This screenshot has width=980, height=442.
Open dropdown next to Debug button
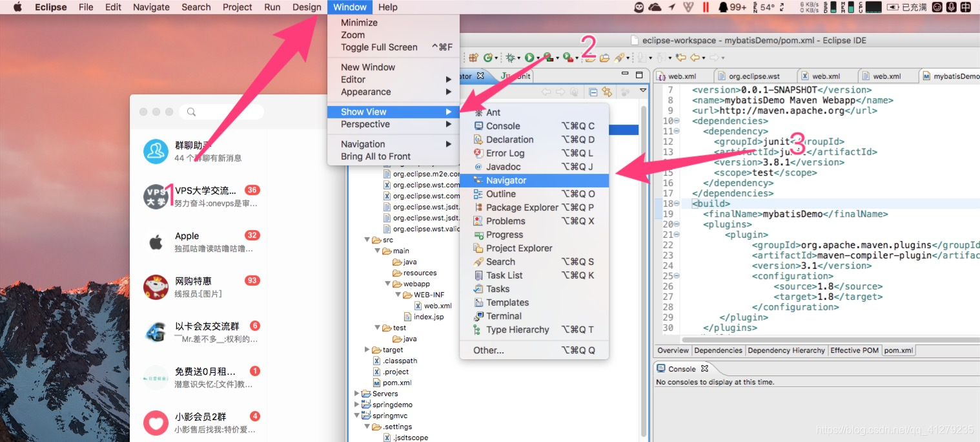click(x=518, y=58)
